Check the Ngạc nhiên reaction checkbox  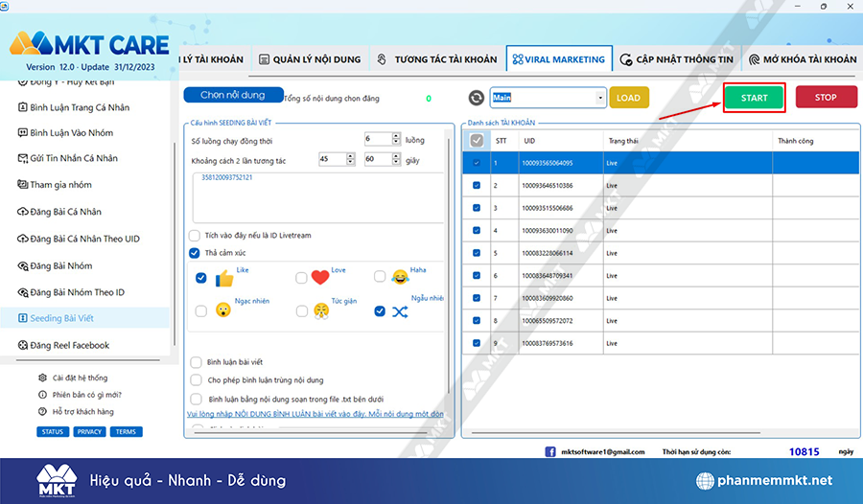point(201,310)
